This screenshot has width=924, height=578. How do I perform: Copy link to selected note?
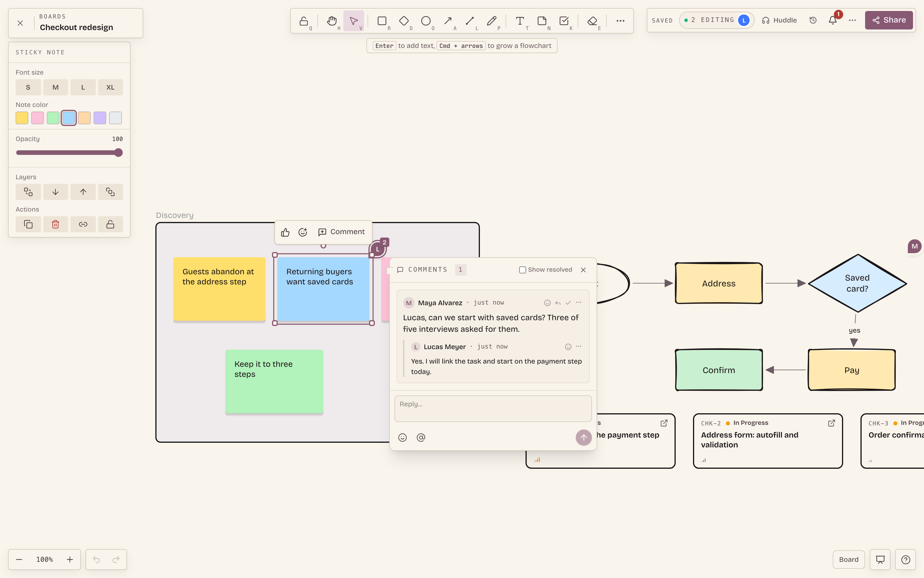[83, 224]
